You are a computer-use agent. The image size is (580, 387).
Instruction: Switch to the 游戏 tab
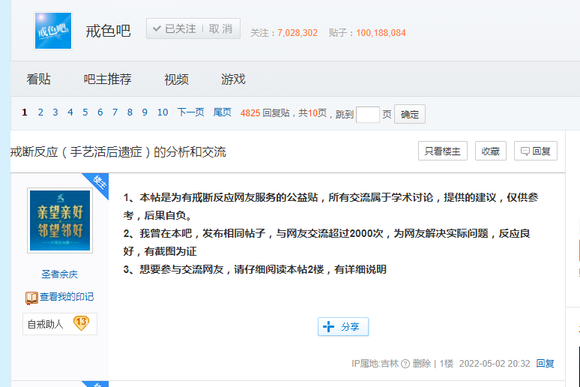pos(233,79)
